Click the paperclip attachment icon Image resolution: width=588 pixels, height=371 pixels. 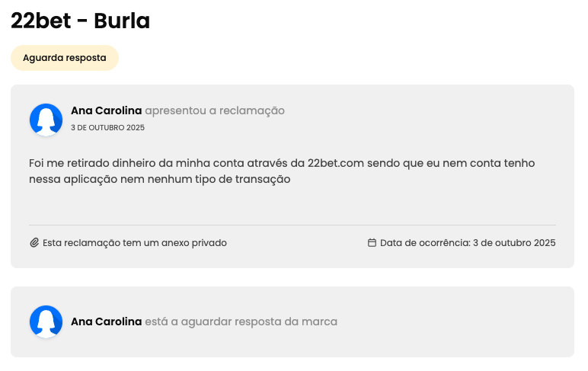34,243
